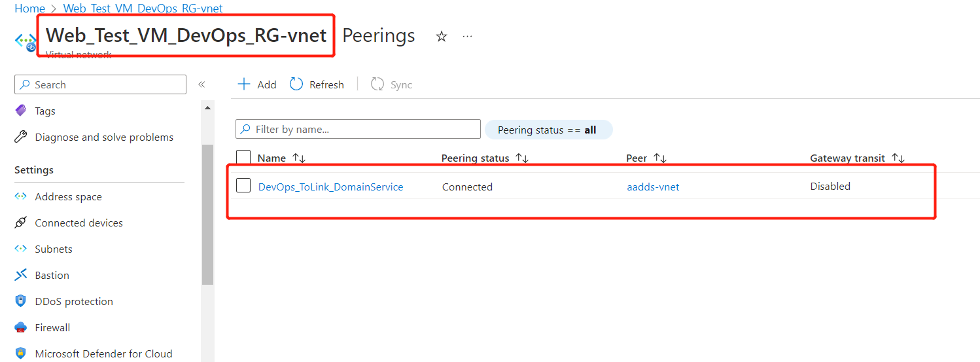Open Tags in the sidebar menu
The height and width of the screenshot is (362, 980).
click(45, 111)
